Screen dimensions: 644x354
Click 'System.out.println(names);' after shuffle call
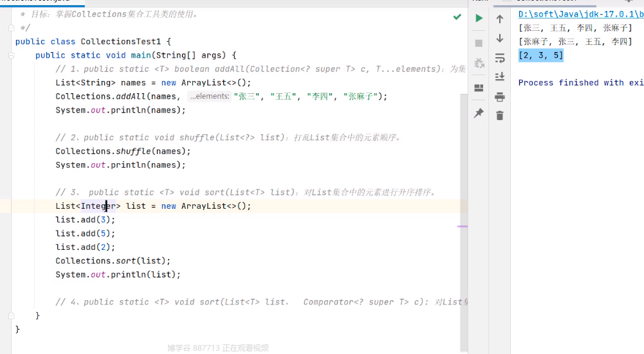(120, 165)
